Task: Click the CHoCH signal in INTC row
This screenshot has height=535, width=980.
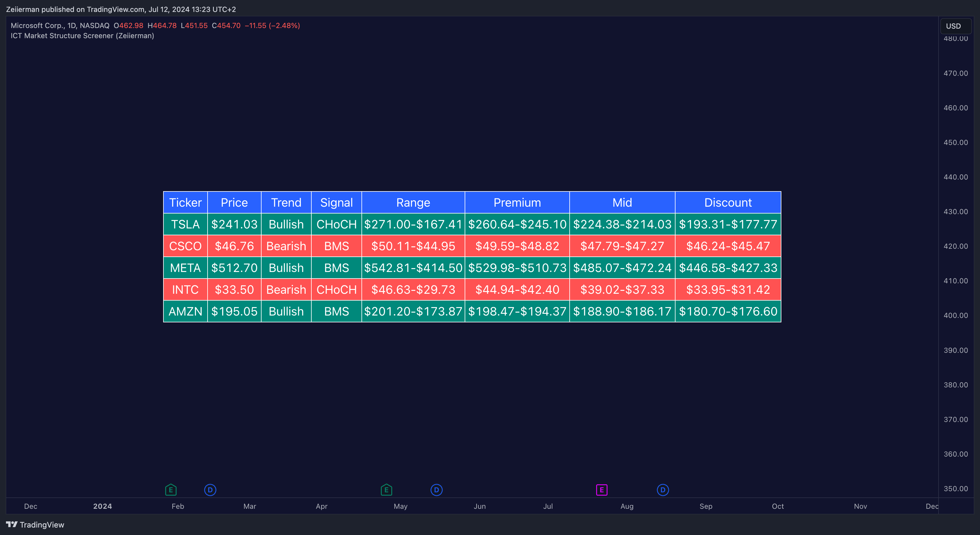Action: pos(336,289)
